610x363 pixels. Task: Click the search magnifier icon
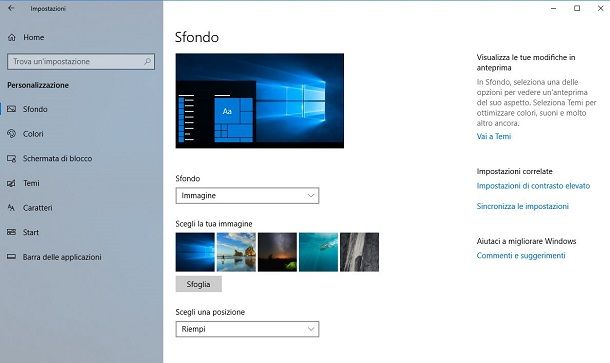(x=147, y=61)
